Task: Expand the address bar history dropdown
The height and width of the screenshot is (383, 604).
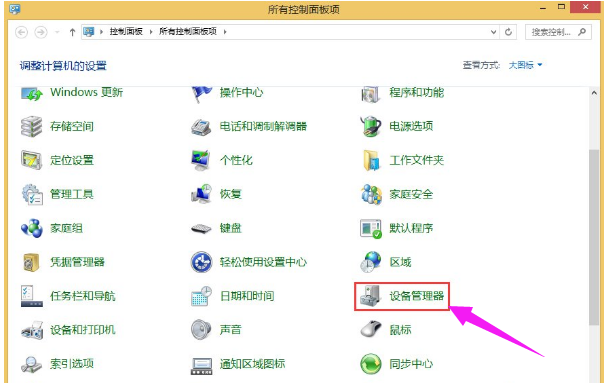Action: coord(493,32)
